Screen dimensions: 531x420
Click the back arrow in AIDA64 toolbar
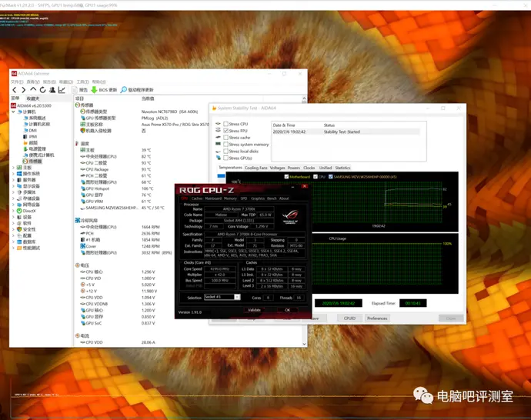tap(14, 90)
